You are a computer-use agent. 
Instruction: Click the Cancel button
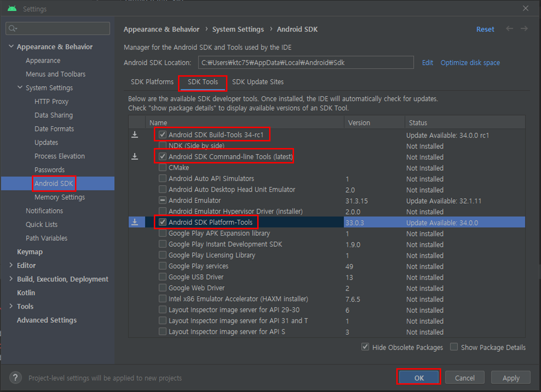tap(465, 378)
